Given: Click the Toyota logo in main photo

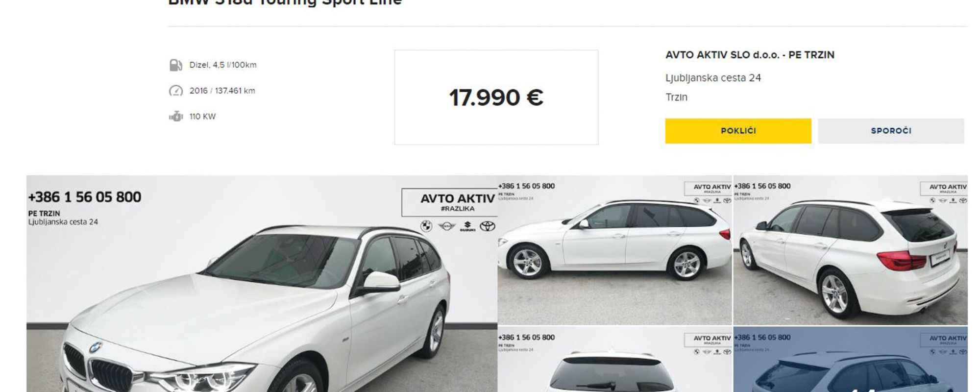Looking at the screenshot, I should click(487, 226).
